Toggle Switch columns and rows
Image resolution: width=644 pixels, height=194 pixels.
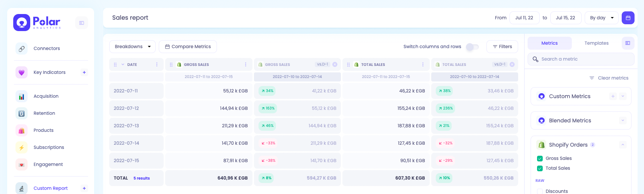(x=472, y=47)
